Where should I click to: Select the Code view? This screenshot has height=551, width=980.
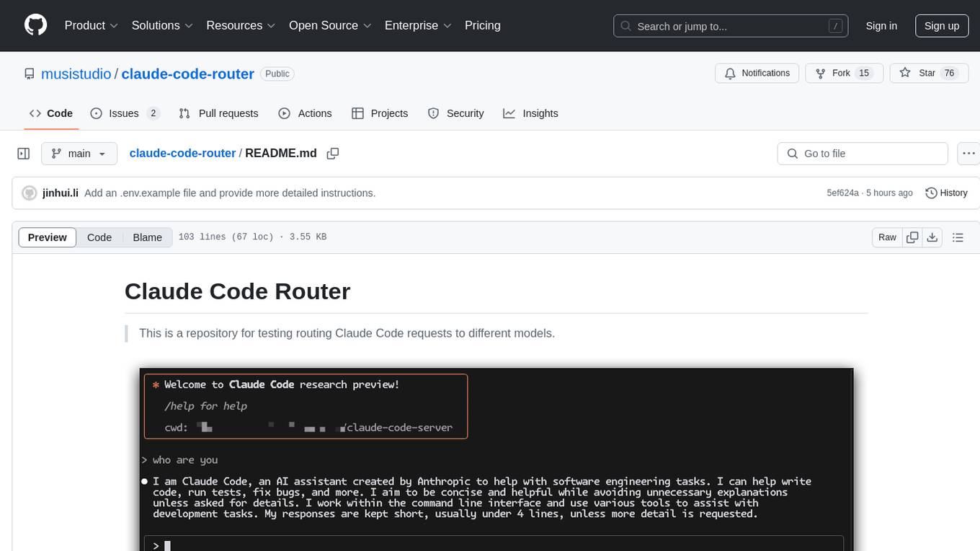[x=99, y=237]
